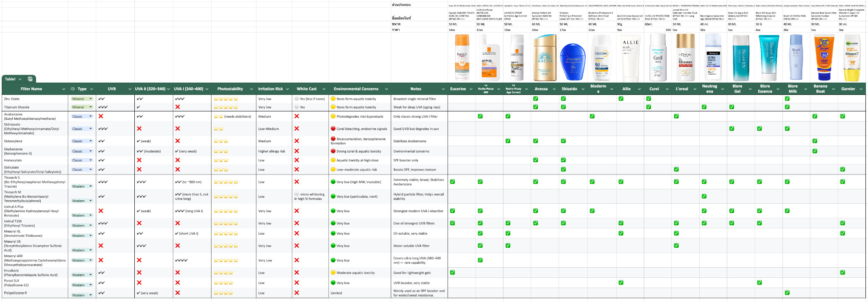Open Modern type dropdown in Polysilicone-9 row
Screen dimensions: 868x302
[90, 295]
